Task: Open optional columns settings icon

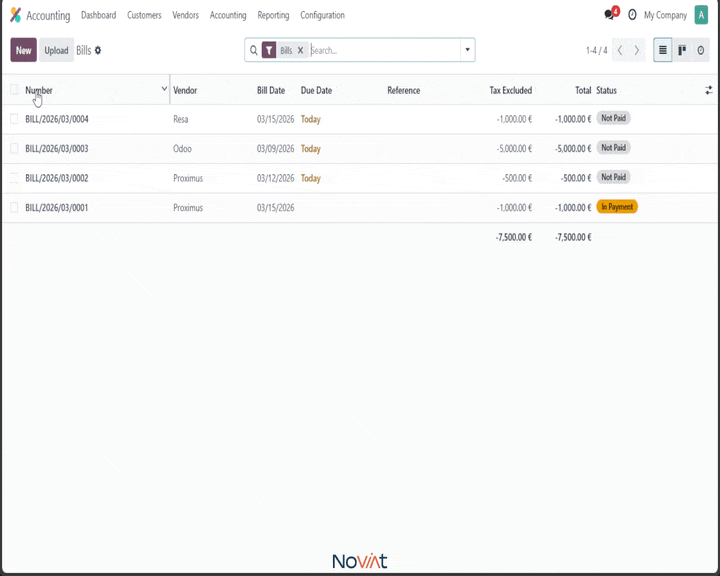Action: pyautogui.click(x=708, y=90)
